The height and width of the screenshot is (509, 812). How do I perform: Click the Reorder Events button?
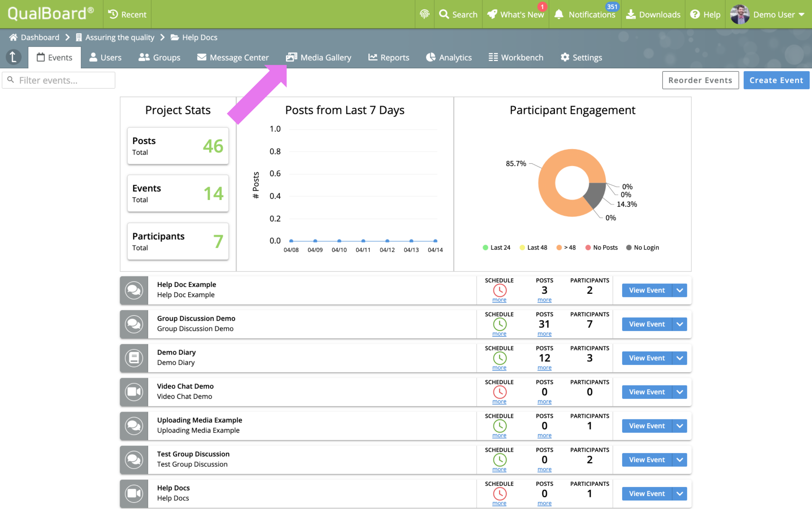point(700,80)
